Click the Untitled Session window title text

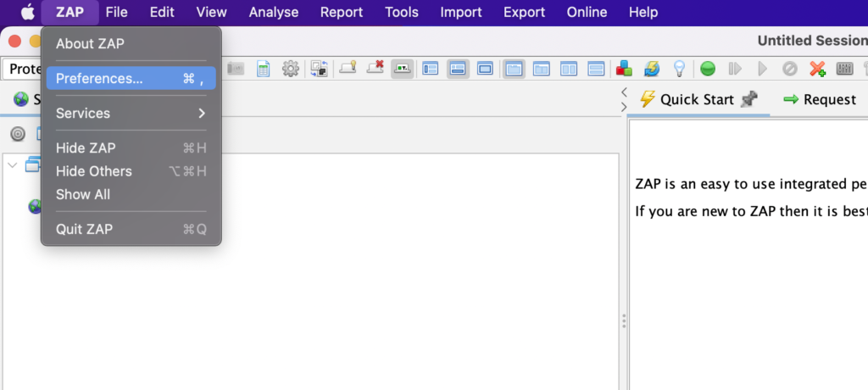[812, 41]
